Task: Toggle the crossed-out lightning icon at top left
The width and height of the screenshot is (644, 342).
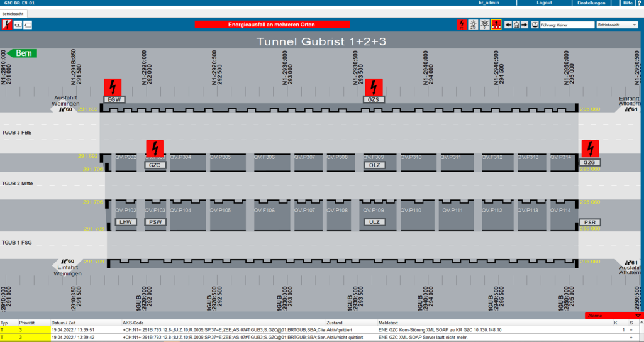Action: coord(7,25)
